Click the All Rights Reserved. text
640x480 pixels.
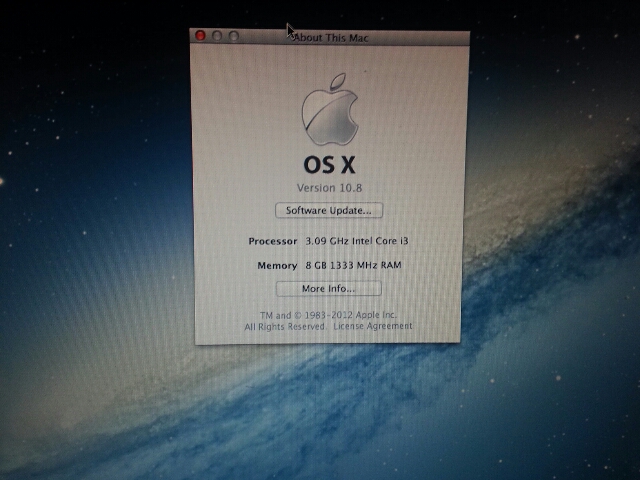pyautogui.click(x=284, y=327)
